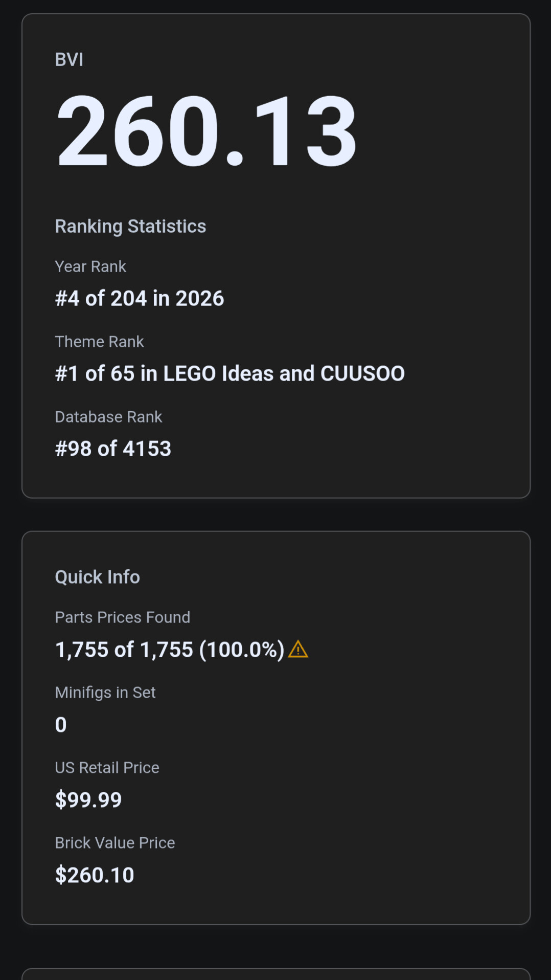Click the warning triangle beside parts prices
This screenshot has width=551, height=980.
point(298,650)
